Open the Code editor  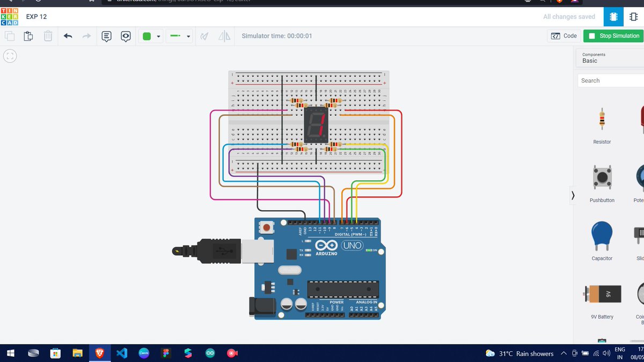(x=564, y=36)
